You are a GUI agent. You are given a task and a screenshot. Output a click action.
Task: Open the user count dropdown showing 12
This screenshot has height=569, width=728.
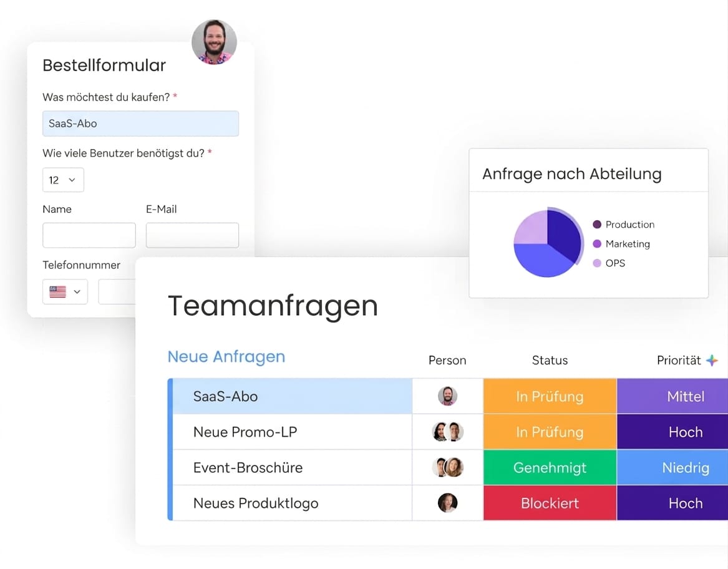point(63,180)
